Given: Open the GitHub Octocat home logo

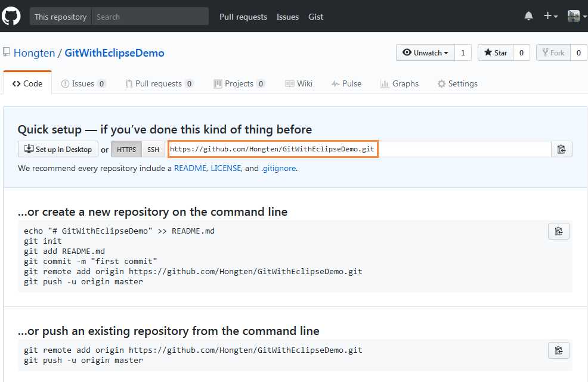Looking at the screenshot, I should [11, 16].
